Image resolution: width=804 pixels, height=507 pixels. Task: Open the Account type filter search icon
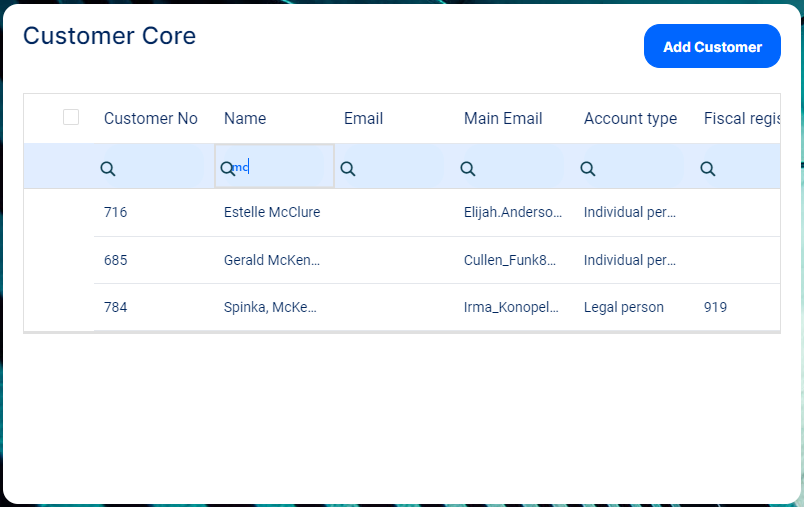(x=588, y=169)
